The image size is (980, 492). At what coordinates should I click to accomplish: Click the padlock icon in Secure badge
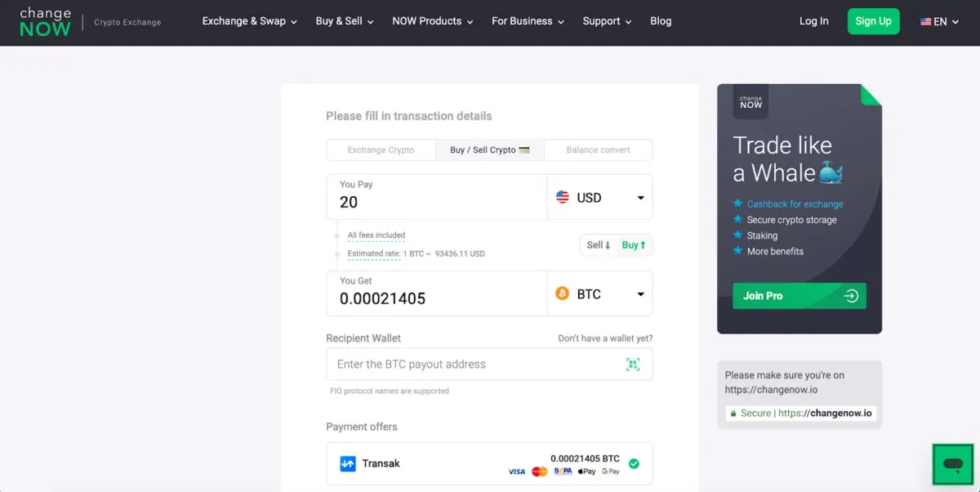point(733,413)
